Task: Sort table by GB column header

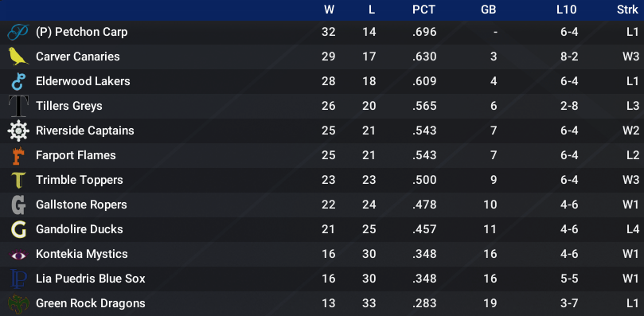Action: (x=488, y=10)
